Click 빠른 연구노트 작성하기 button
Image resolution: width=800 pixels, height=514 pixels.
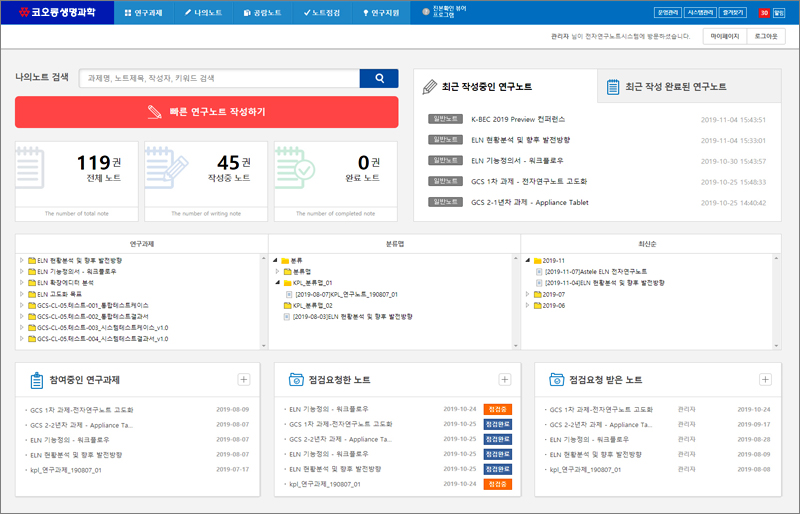tap(207, 112)
